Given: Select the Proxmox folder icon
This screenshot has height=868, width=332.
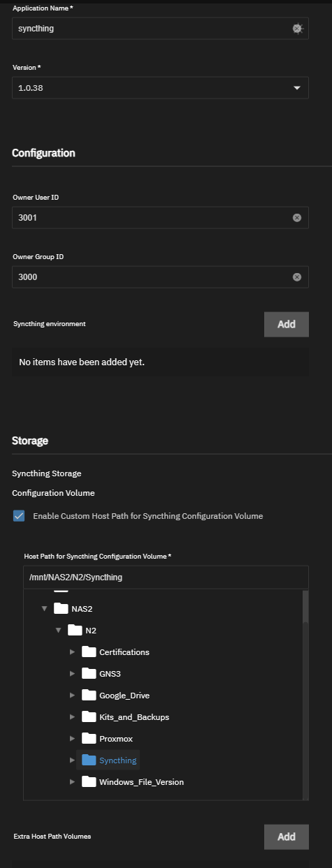Looking at the screenshot, I should click(x=88, y=739).
